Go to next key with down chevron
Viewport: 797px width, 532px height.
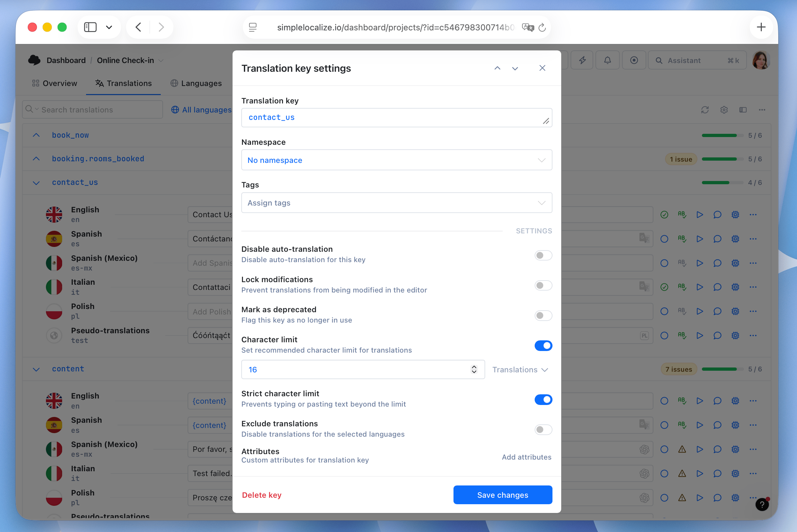click(515, 68)
